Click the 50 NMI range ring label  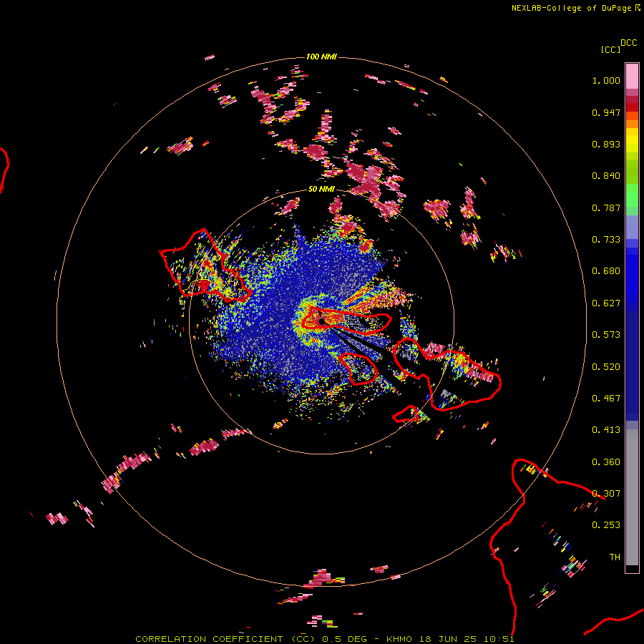pos(321,189)
